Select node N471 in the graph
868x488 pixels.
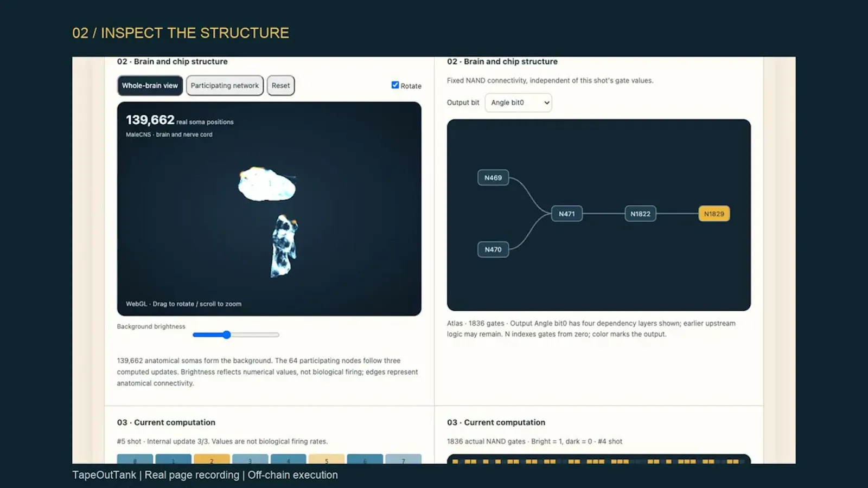[x=567, y=214]
